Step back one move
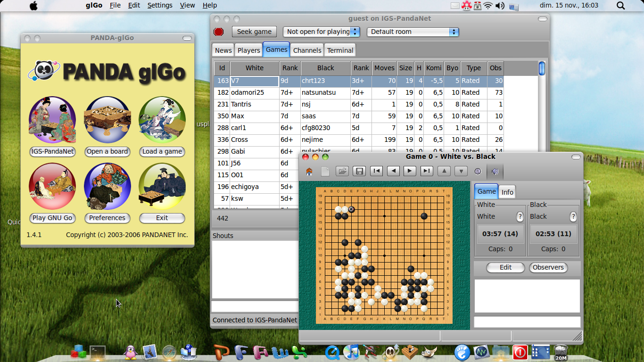Image resolution: width=644 pixels, height=362 pixels. (393, 171)
